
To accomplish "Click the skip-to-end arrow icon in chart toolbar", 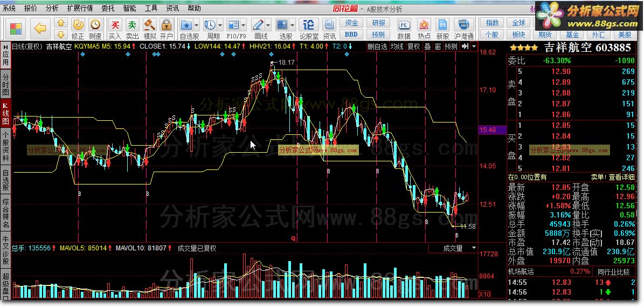I will click(x=465, y=46).
